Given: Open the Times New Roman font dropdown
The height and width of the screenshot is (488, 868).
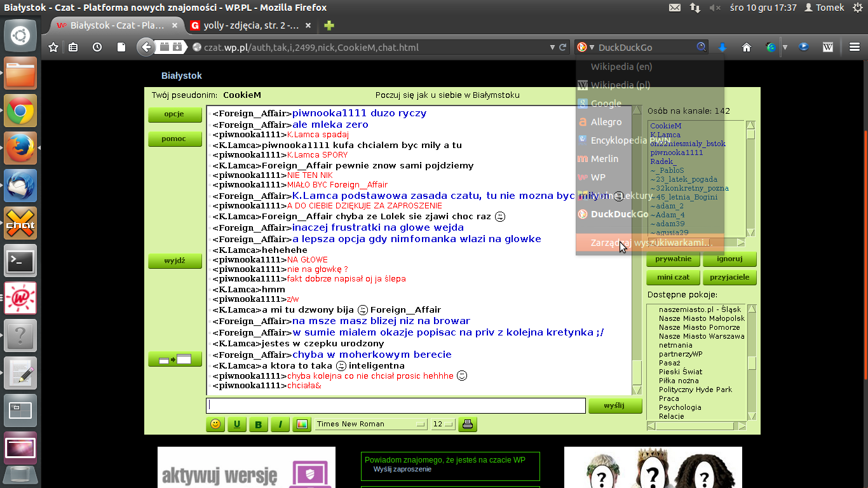Looking at the screenshot, I should point(371,424).
